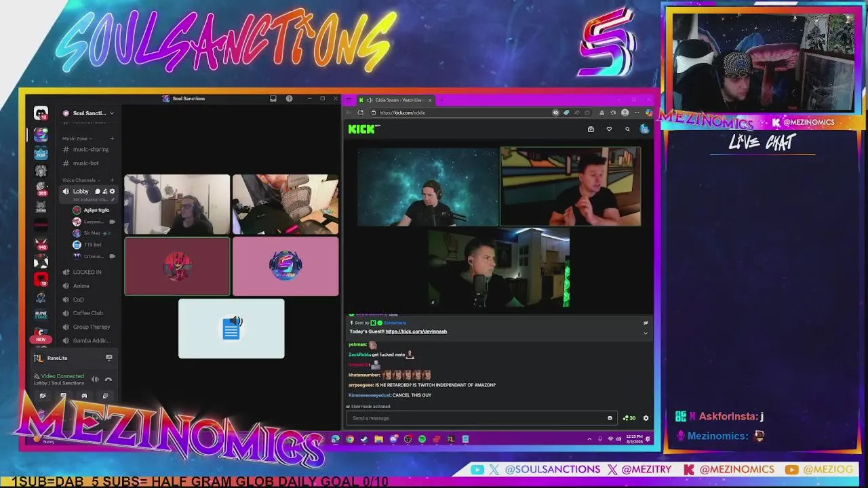868x488 pixels.
Task: Open Discord direct messages home icon
Action: (x=41, y=114)
